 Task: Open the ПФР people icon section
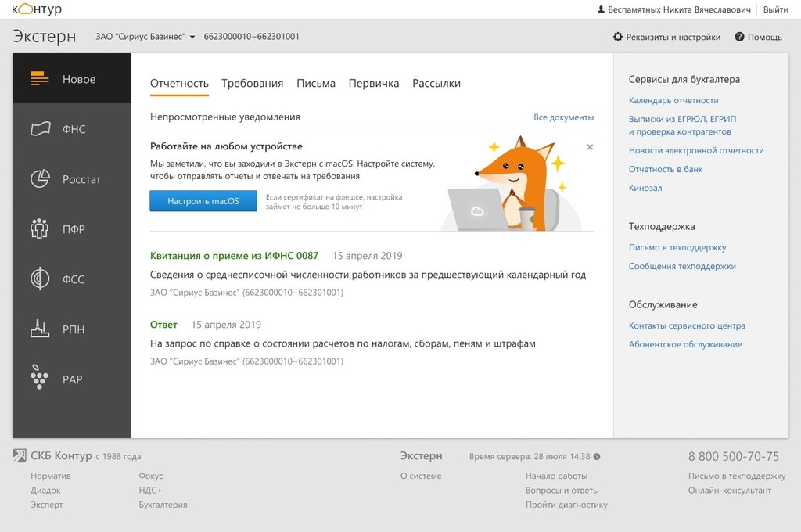tap(39, 229)
